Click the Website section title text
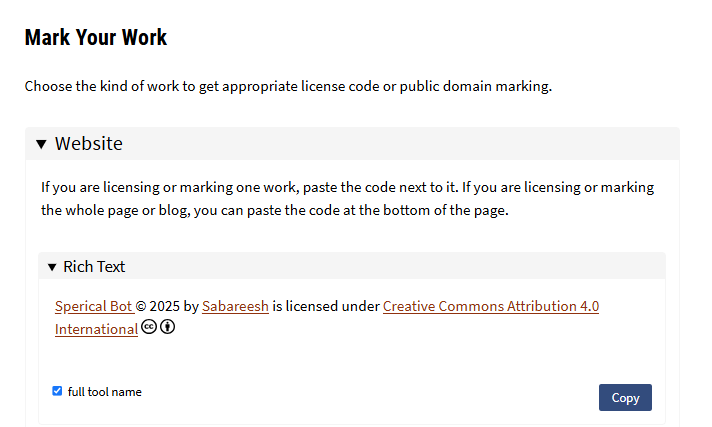The height and width of the screenshot is (427, 712). click(x=89, y=144)
